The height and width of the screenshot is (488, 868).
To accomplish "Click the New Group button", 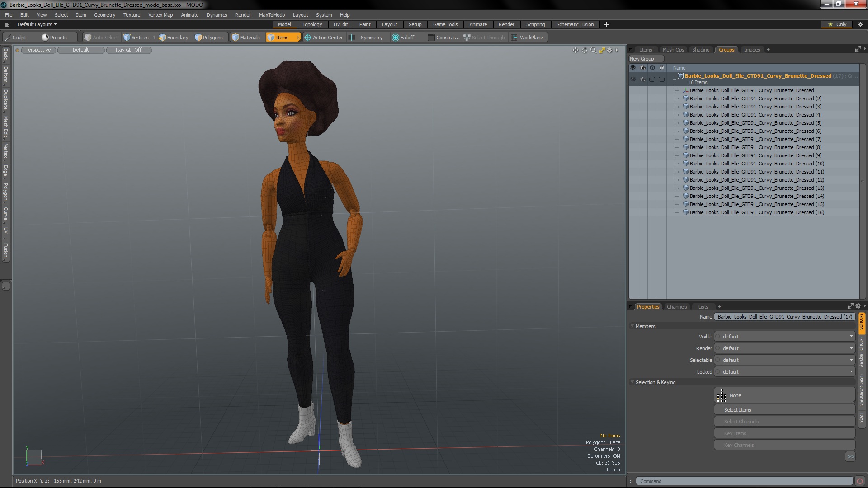I will pos(646,59).
